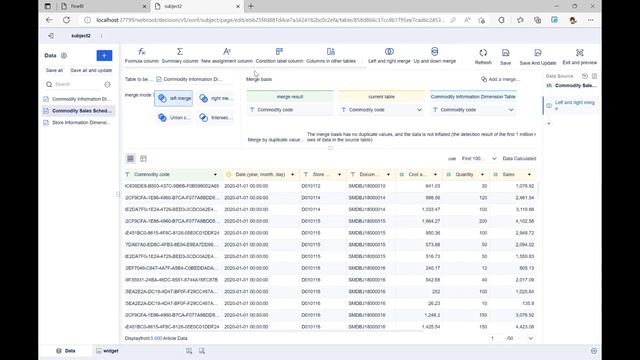Select Union merge mode
The image size is (640, 360).
173,118
